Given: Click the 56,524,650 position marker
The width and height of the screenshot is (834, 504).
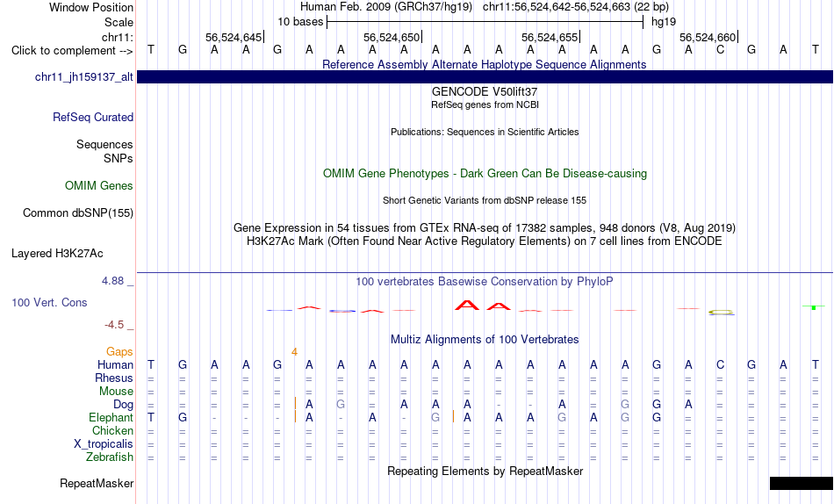Looking at the screenshot, I should point(392,37).
